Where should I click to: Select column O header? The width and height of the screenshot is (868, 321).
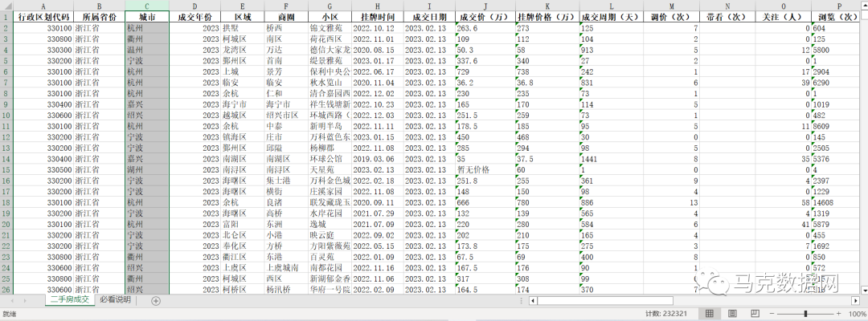pyautogui.click(x=784, y=5)
